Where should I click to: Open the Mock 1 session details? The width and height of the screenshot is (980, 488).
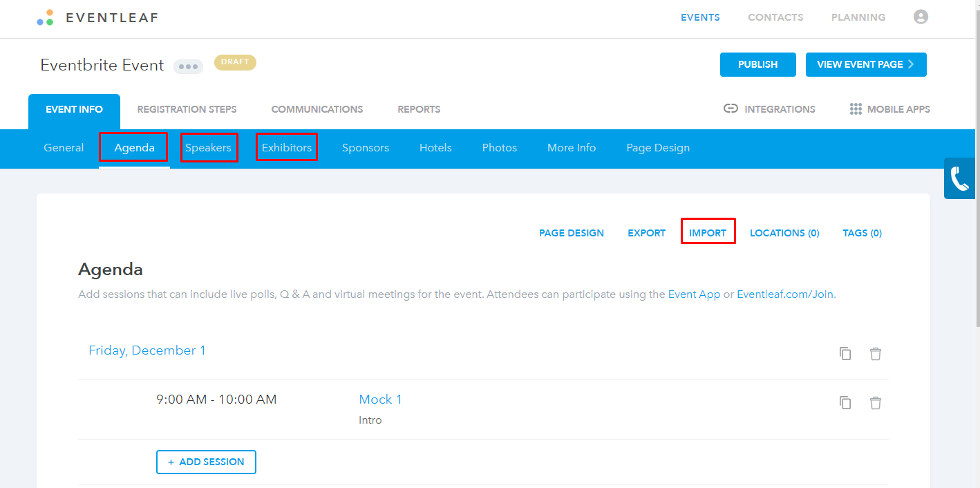coord(380,399)
